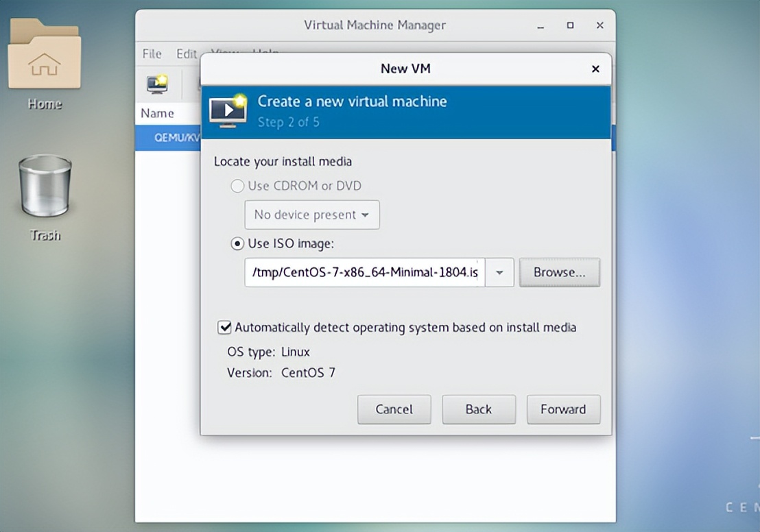Click the create new virtual machine toolbar icon
Image resolution: width=760 pixels, height=532 pixels.
(x=157, y=84)
